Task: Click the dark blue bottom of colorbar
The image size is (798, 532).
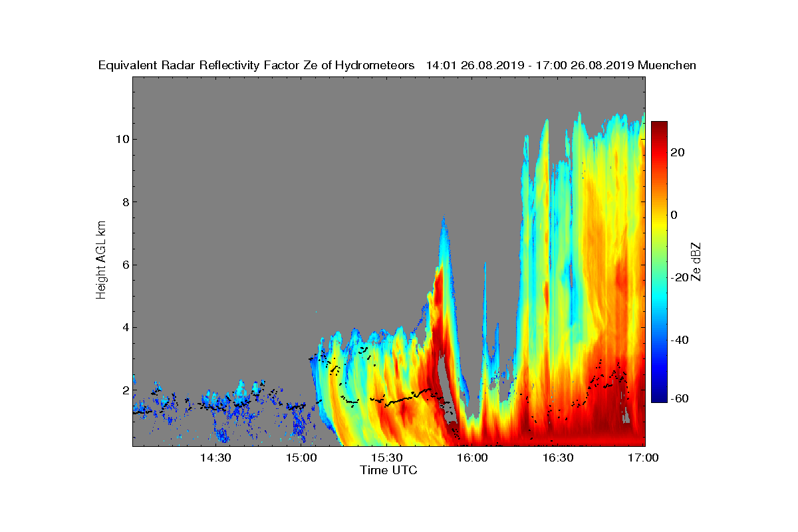Action: [x=659, y=398]
